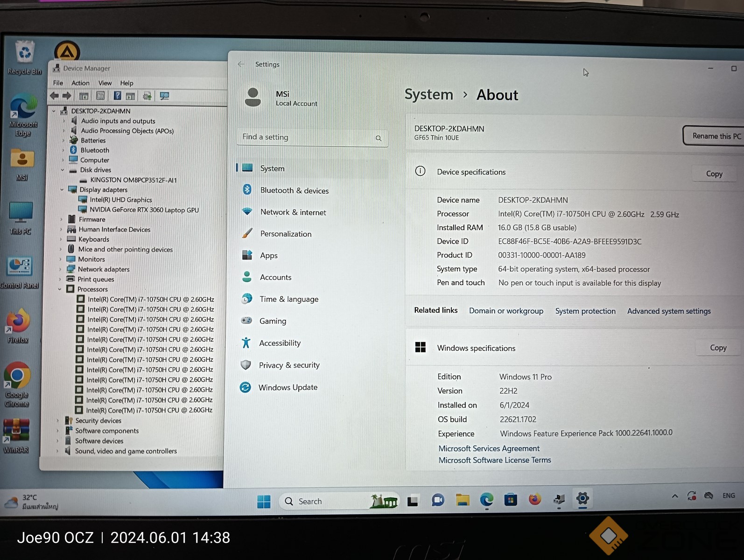Viewport: 744px width, 560px height.
Task: Click Scan for hardware changes monitor icon
Action: tap(164, 96)
